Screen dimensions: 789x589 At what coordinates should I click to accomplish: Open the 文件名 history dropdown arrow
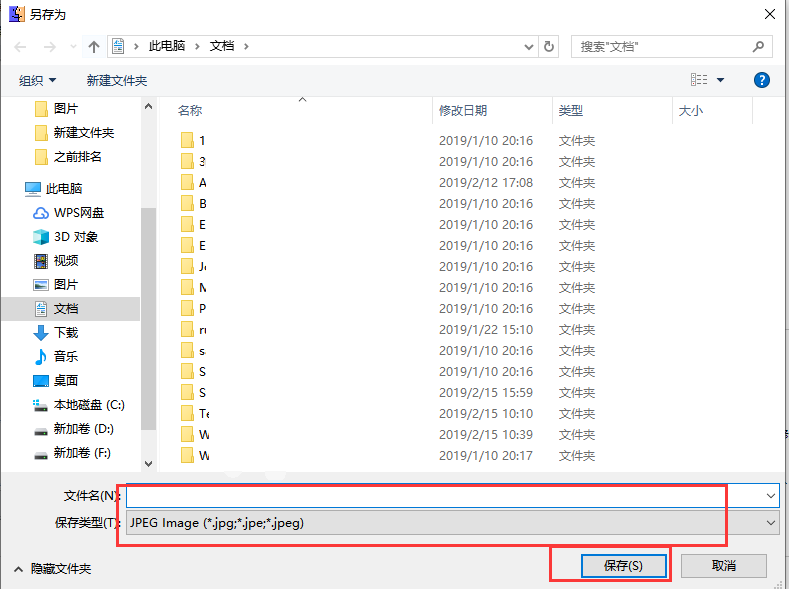point(770,496)
